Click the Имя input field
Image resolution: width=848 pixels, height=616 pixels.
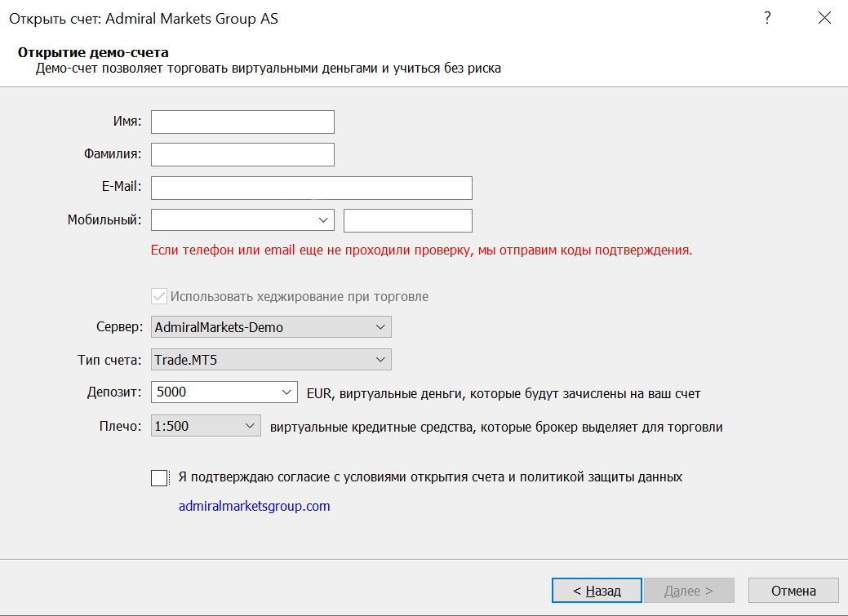coord(242,122)
